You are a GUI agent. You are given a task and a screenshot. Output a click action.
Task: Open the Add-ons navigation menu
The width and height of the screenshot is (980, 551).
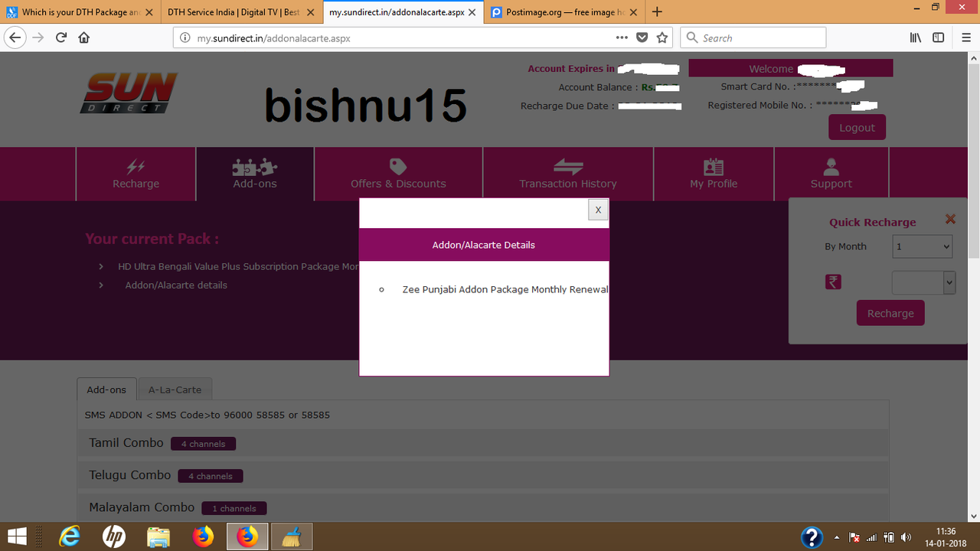pos(255,174)
